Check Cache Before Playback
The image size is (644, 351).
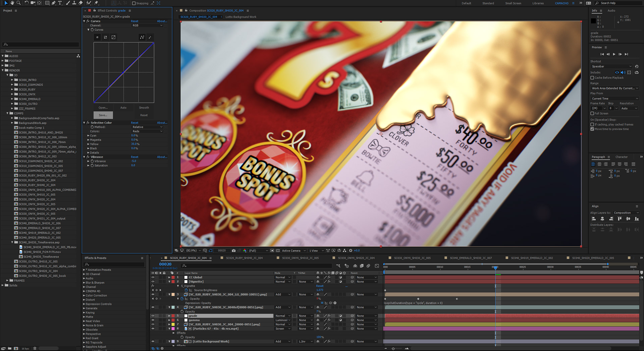click(592, 78)
